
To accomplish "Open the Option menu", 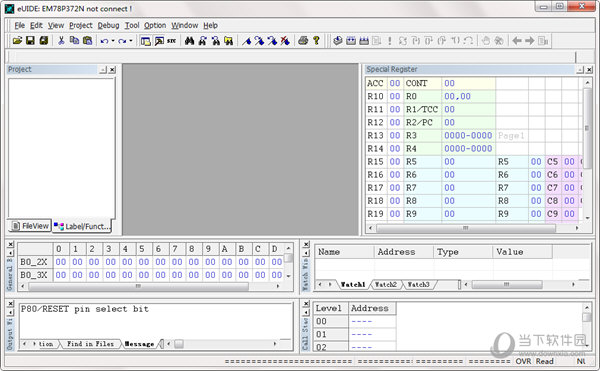I will point(155,25).
